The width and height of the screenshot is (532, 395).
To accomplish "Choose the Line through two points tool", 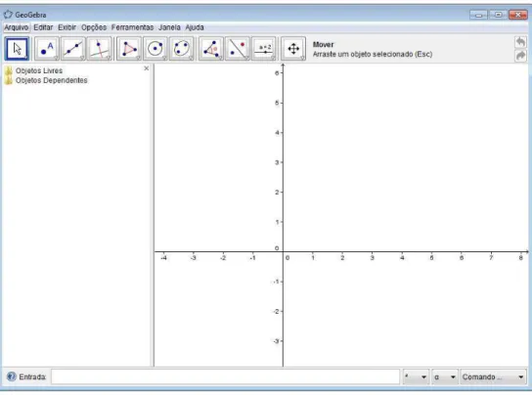I will click(73, 49).
